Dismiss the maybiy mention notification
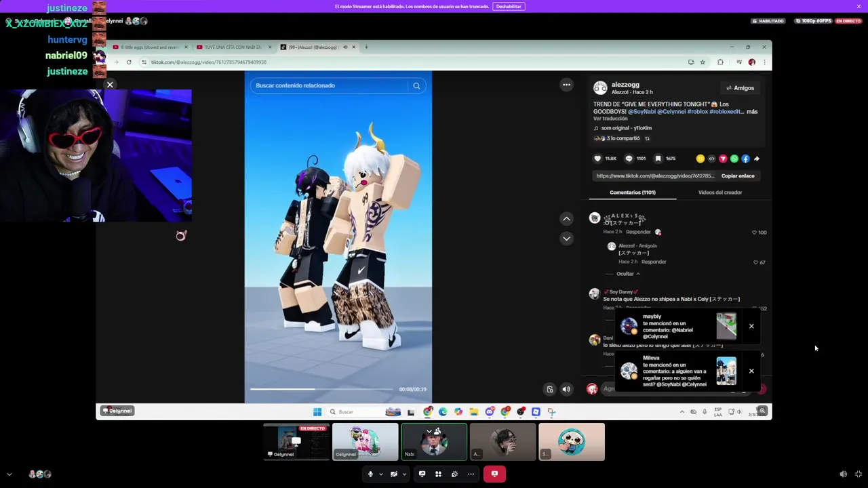The height and width of the screenshot is (488, 868). point(751,327)
